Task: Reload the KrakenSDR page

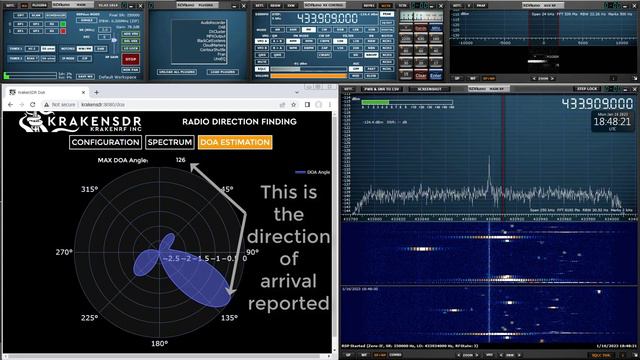Action: coord(33,105)
